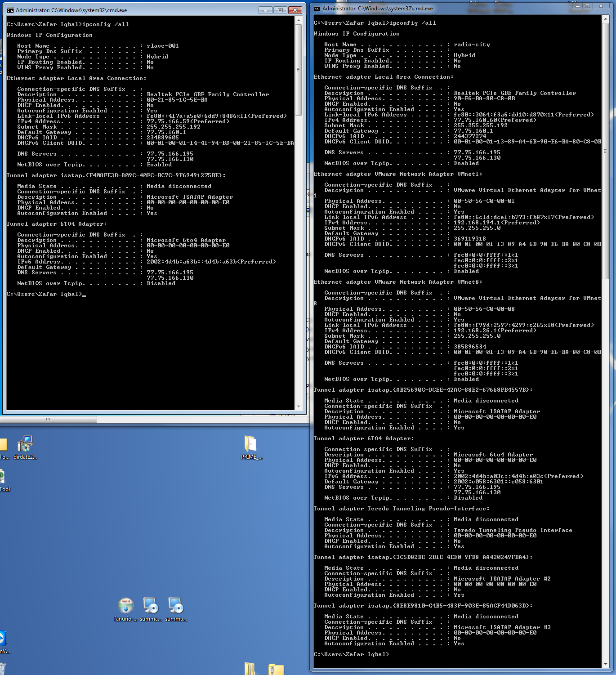Launch the fanurio installer icon
Image resolution: width=616 pixels, height=675 pixels.
click(x=125, y=606)
